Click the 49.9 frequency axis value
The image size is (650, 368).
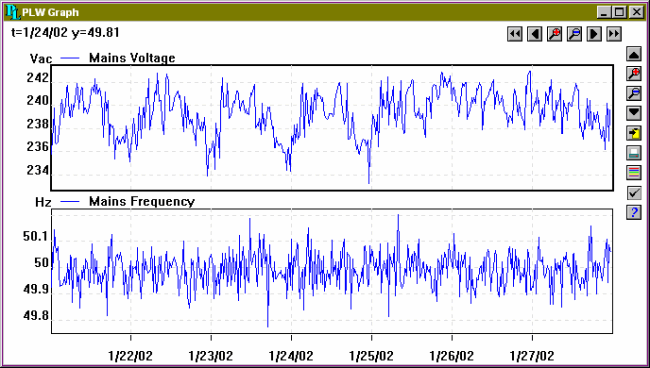[36, 289]
